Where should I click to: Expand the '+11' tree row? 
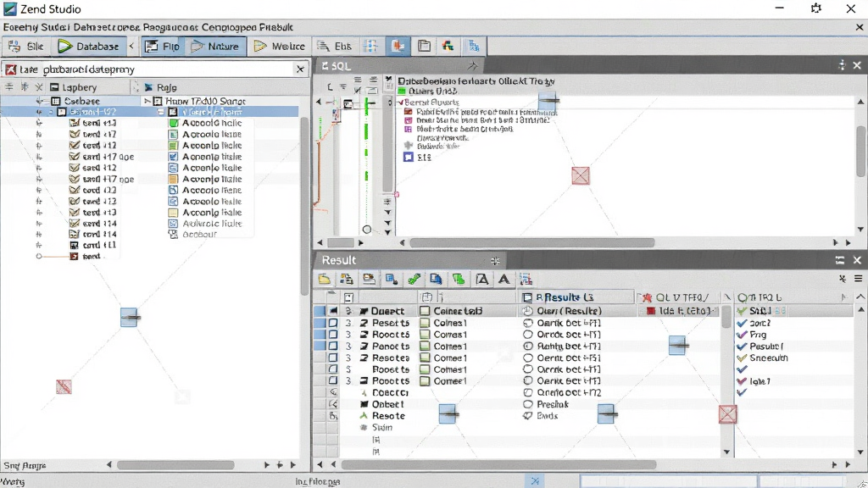[39, 245]
